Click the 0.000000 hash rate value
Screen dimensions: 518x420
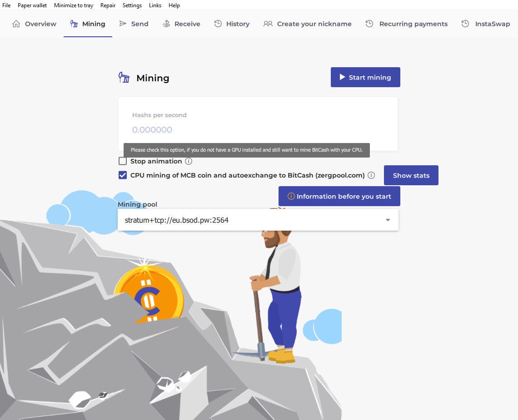tap(152, 130)
